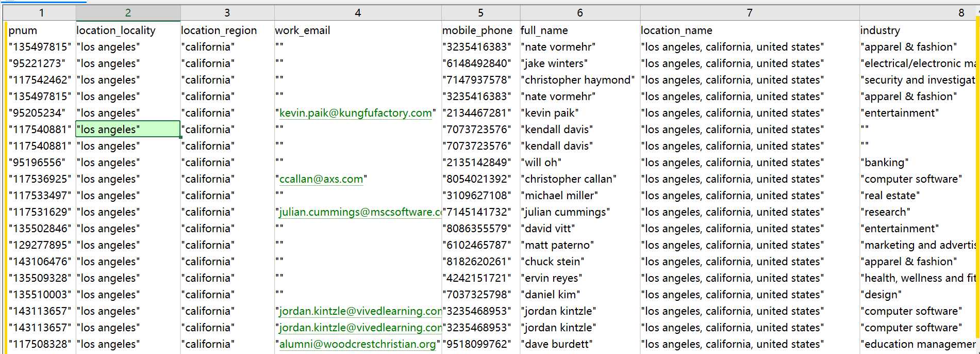Select cell with pnum "129277895"
The image size is (980, 354).
[x=41, y=245]
